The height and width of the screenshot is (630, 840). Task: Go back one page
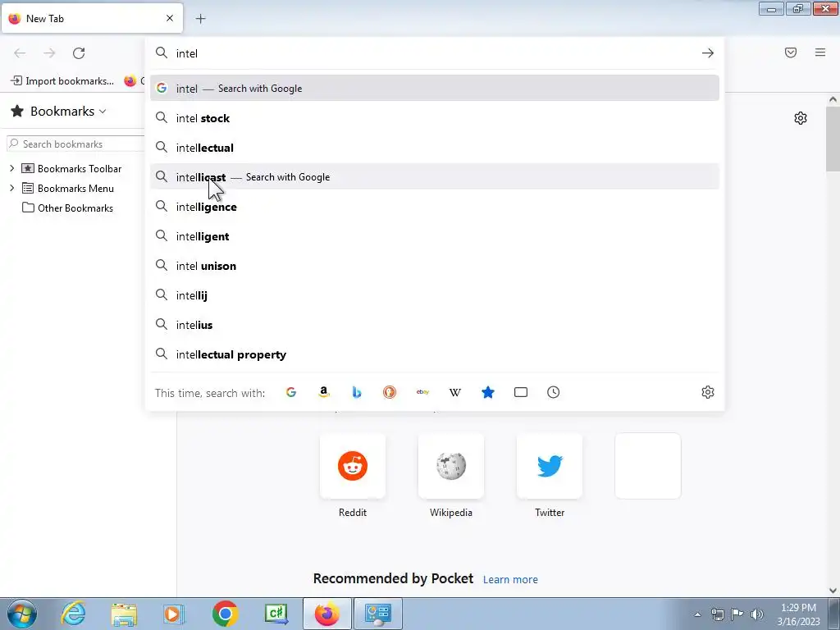point(20,53)
